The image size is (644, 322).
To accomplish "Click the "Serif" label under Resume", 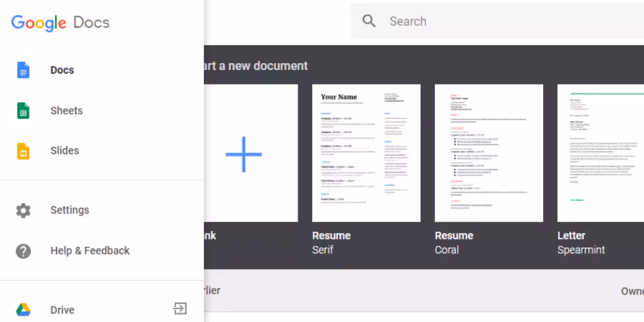I will point(323,250).
